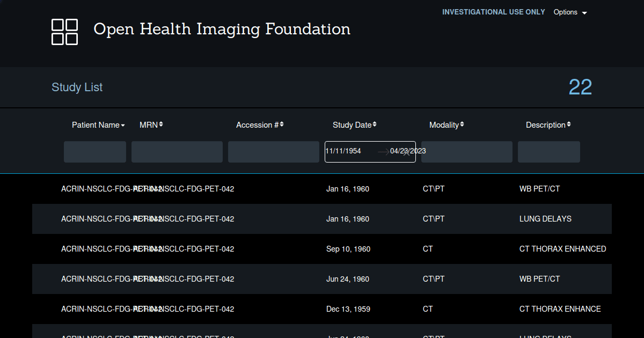Screen dimensions: 644x338
Task: Sort studies by Study Date
Action: point(374,124)
